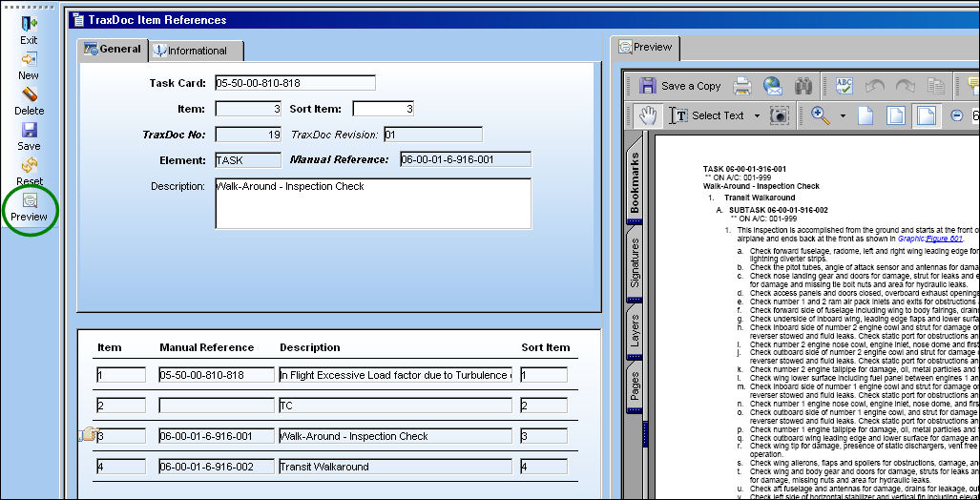Click the Sort Item column header
The width and height of the screenshot is (980, 500).
click(x=546, y=347)
